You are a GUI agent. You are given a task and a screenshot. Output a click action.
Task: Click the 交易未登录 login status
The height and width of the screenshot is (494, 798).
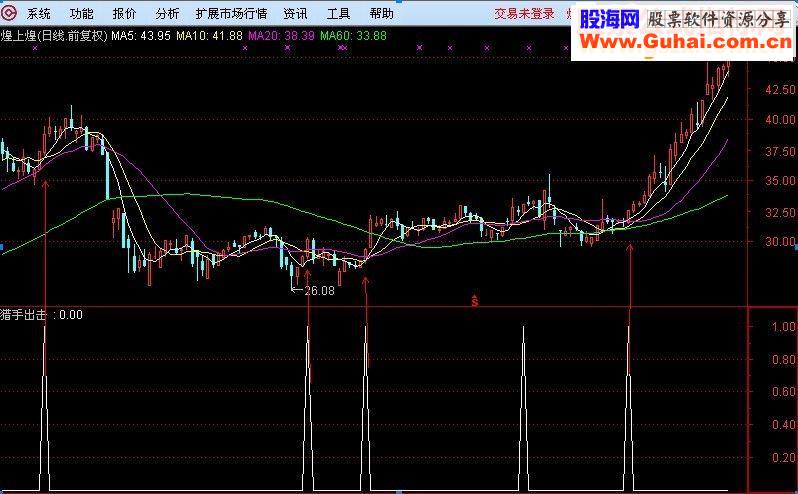tap(524, 14)
